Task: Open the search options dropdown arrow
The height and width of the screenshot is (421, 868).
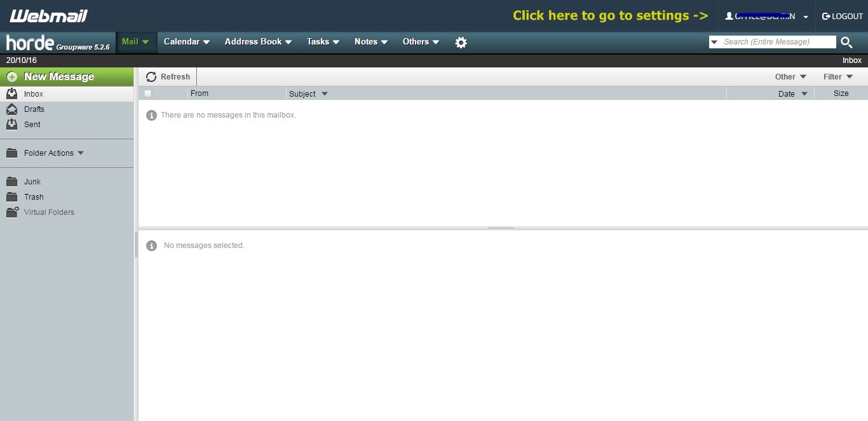Action: click(715, 42)
